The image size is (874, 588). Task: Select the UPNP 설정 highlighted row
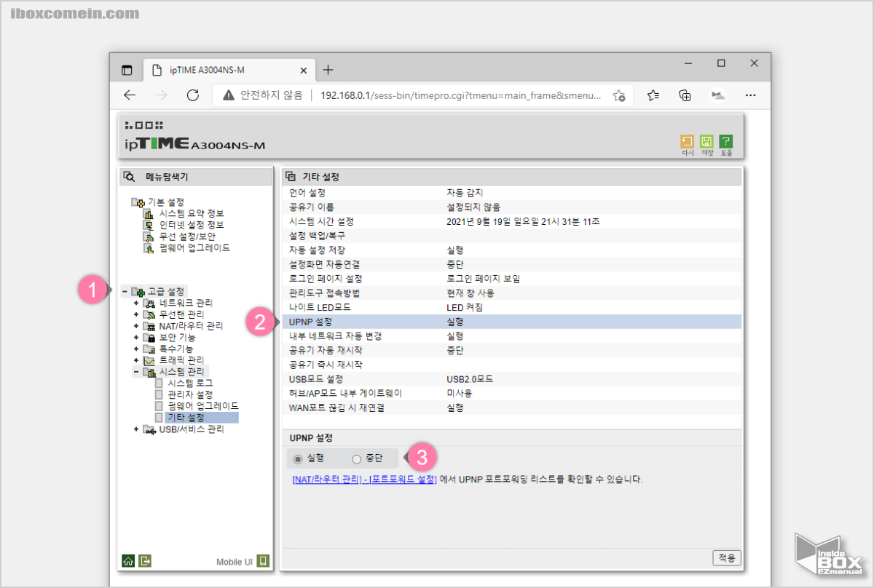(364, 321)
